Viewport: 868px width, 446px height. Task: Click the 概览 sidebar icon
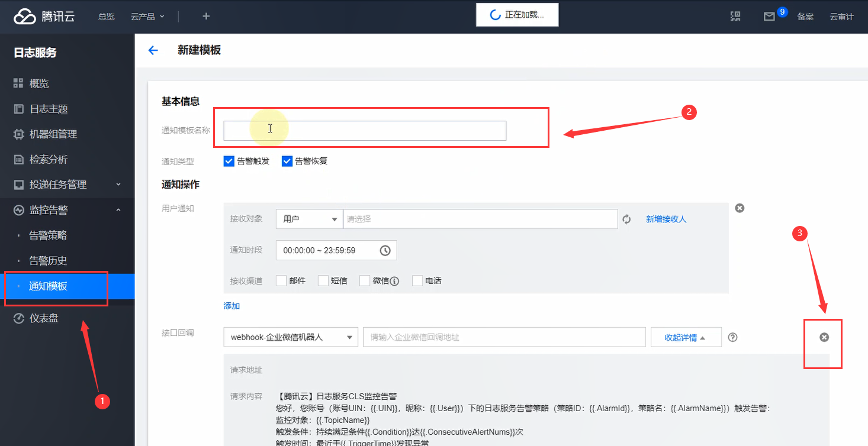coord(18,83)
